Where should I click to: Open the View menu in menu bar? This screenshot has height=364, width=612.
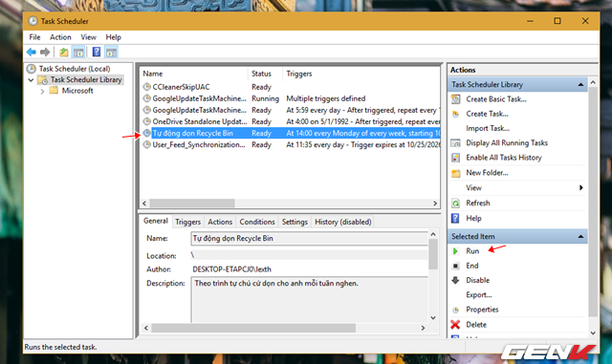pyautogui.click(x=89, y=37)
